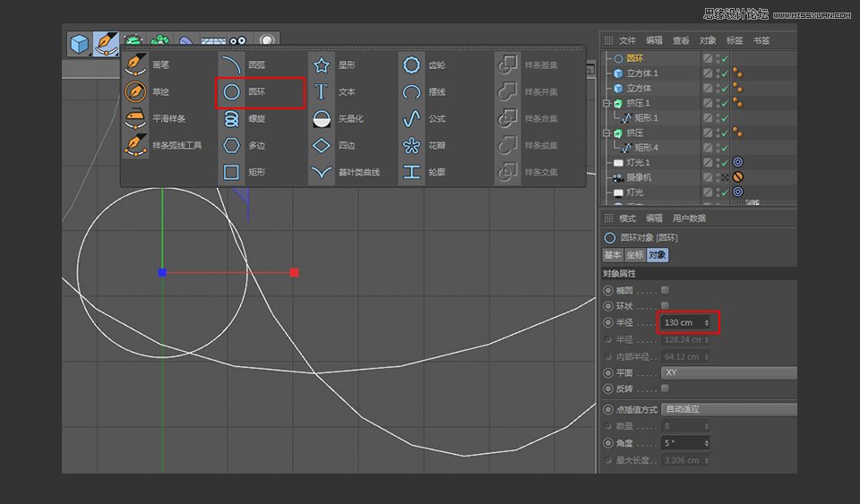Toggle the green checkmark on 圆环 row
This screenshot has height=504, width=860.
[725, 58]
